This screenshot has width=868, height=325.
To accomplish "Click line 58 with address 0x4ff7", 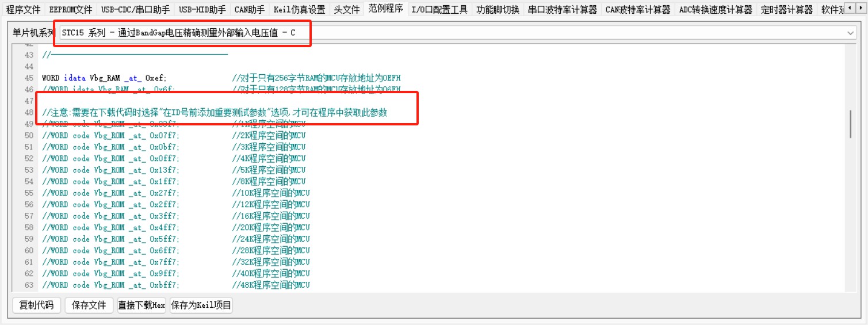I will [110, 227].
